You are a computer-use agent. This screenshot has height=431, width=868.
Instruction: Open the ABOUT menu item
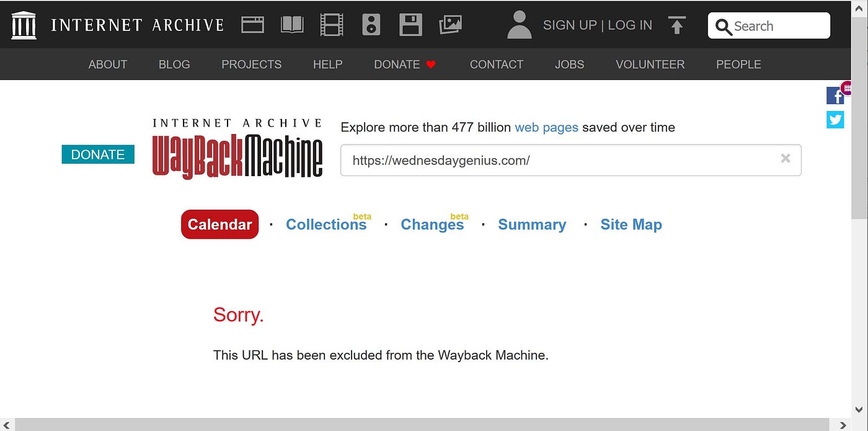click(x=108, y=64)
